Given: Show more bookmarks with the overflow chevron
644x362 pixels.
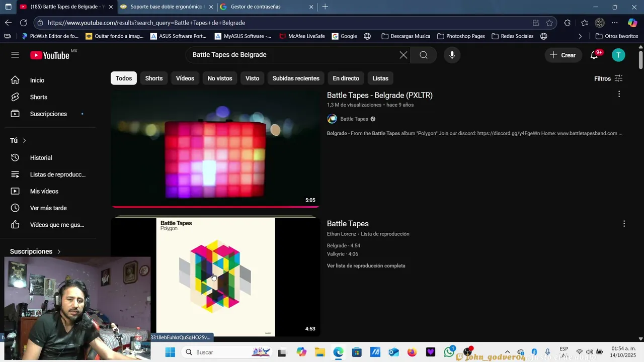Looking at the screenshot, I should tap(580, 36).
